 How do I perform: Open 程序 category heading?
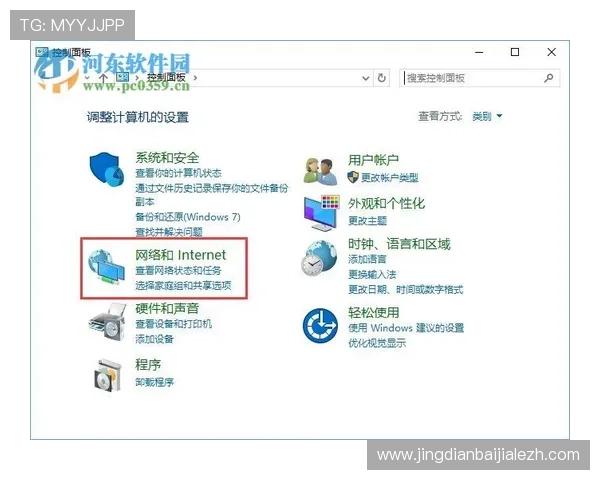148,364
